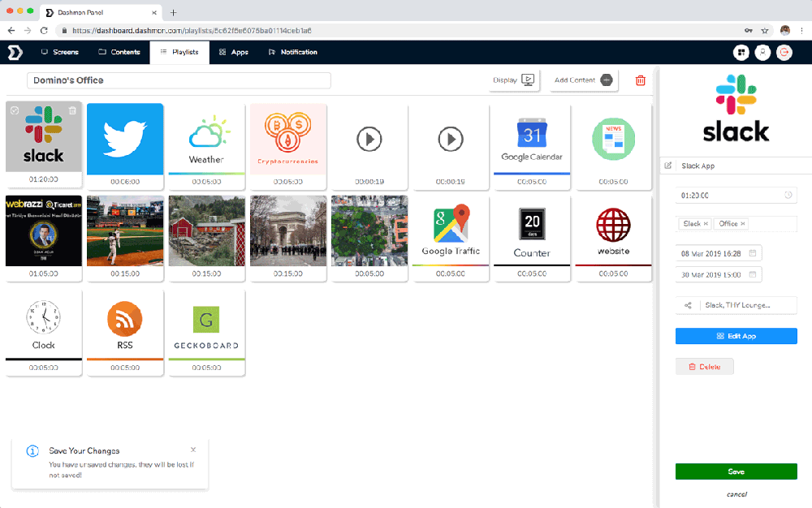Select the first video tile 00:00:19

[x=369, y=146]
